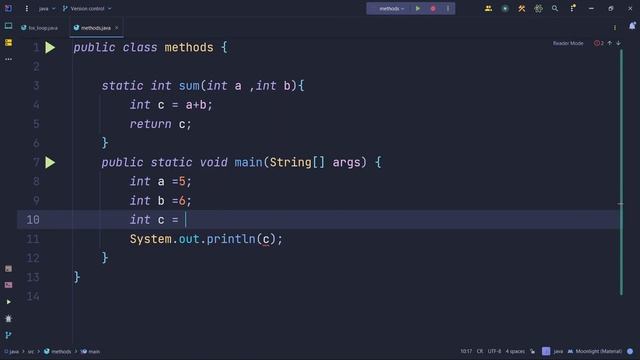Open Run tool window icon
The width and height of the screenshot is (640, 360).
tap(8, 302)
